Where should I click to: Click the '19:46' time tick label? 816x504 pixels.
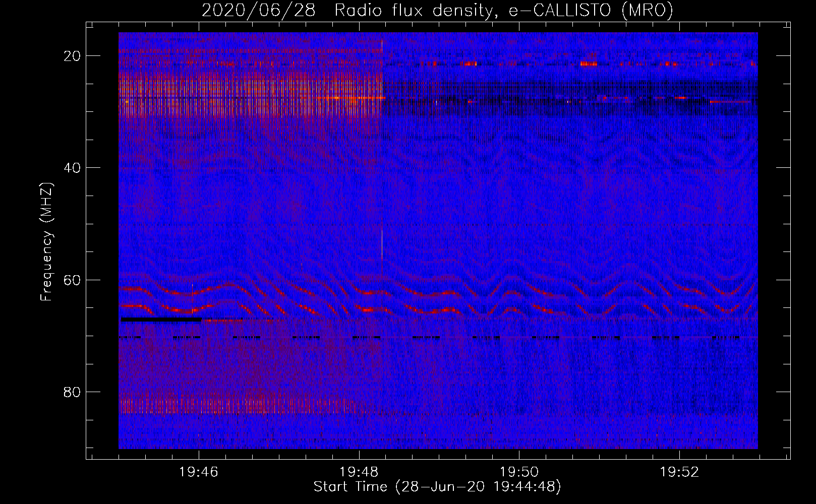(x=199, y=472)
